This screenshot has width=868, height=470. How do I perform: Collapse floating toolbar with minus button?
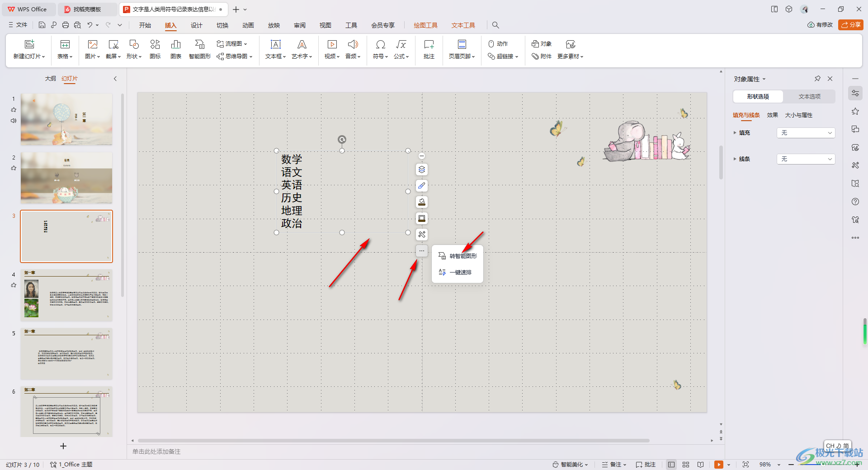click(x=422, y=156)
